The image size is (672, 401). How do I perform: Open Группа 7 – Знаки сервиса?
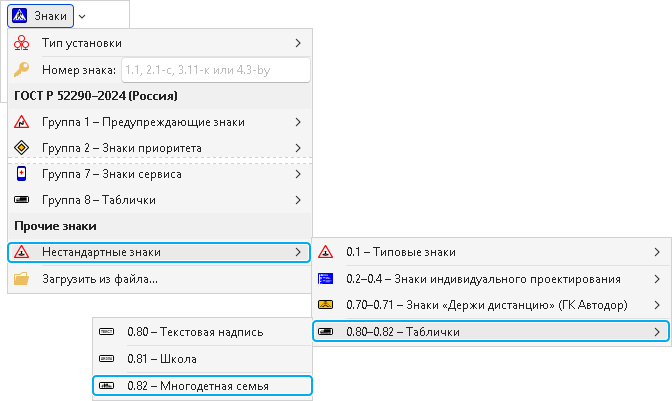point(159,174)
